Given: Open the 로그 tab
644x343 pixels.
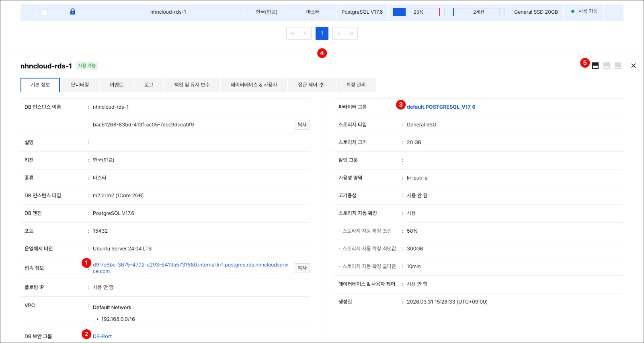Looking at the screenshot, I should point(149,85).
